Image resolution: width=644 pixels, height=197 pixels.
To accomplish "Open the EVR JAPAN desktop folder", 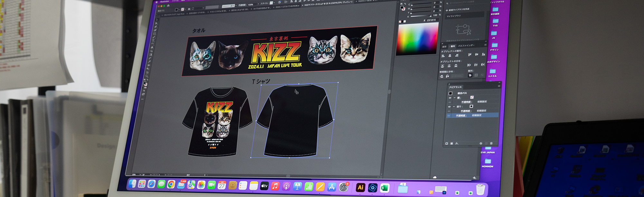I will (x=488, y=149).
